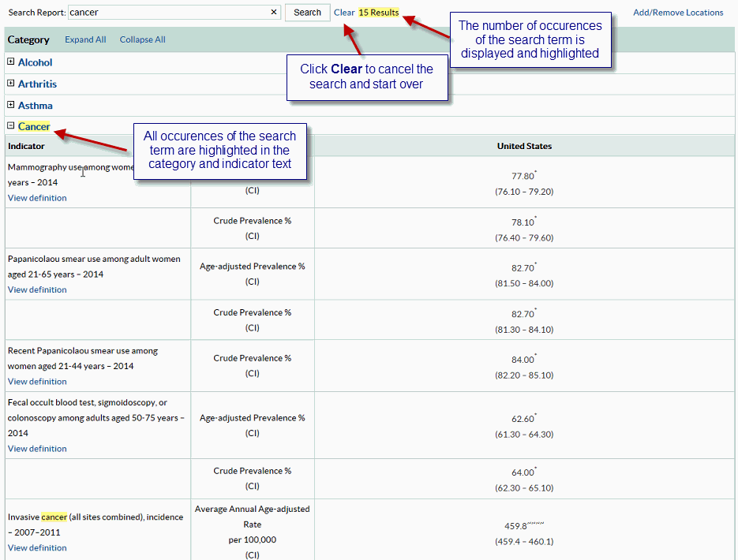Open the Cancer category heading
The image size is (738, 560).
[34, 126]
